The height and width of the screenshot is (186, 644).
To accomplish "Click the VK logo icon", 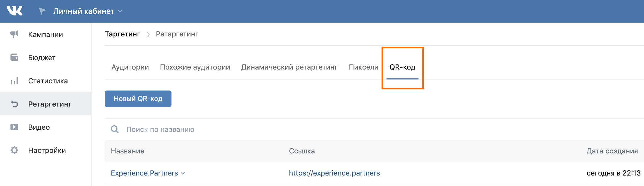I will [15, 11].
